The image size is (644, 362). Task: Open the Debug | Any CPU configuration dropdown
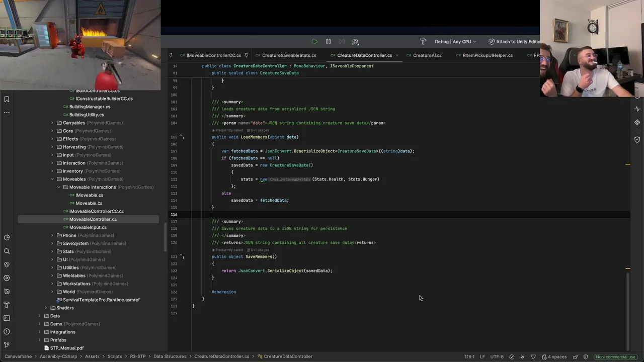(456, 42)
